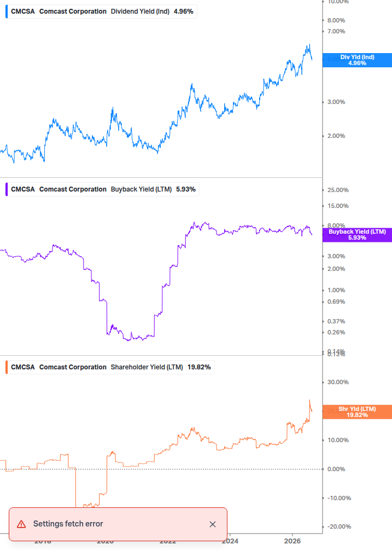Click the Dividend Yield (Ind) legend label

pyautogui.click(x=140, y=11)
